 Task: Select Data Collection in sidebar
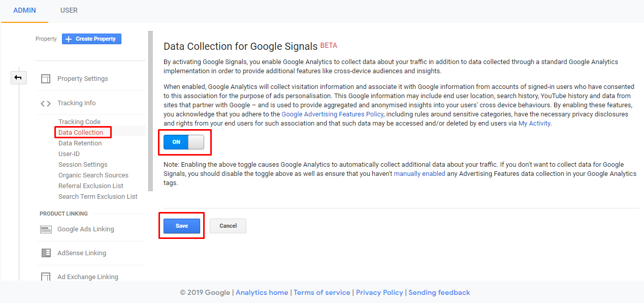(81, 133)
